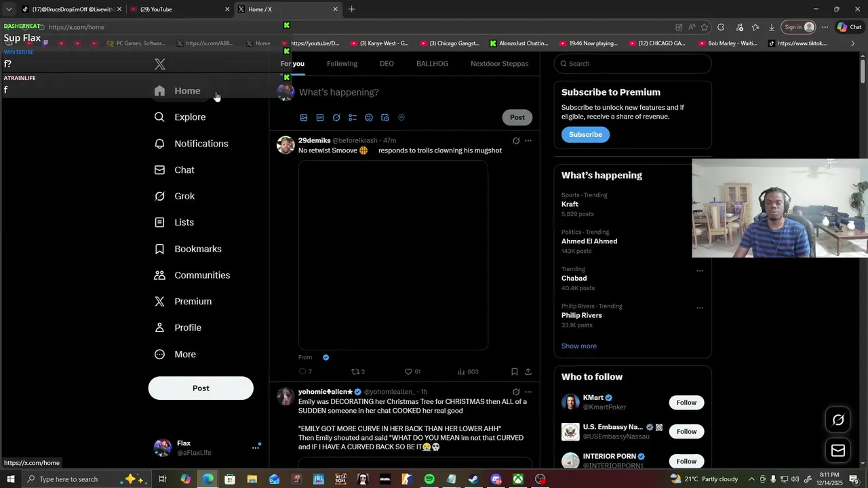Image resolution: width=868 pixels, height=488 pixels.
Task: Open more options for Chabad trend
Action: [x=700, y=271]
